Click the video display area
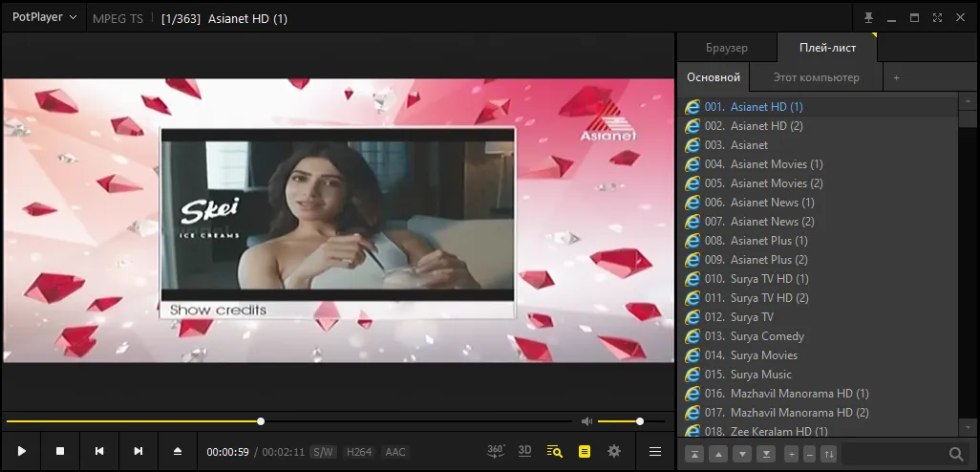 tap(338, 220)
